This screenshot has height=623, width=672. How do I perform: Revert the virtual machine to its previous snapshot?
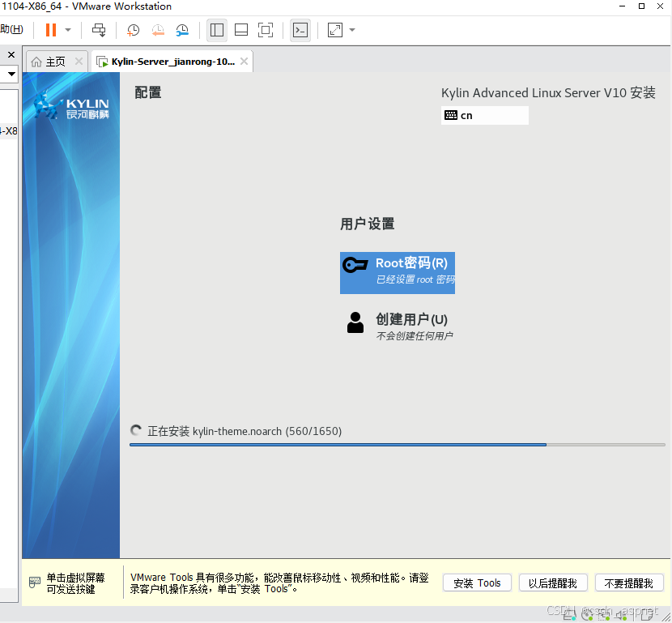pos(158,30)
